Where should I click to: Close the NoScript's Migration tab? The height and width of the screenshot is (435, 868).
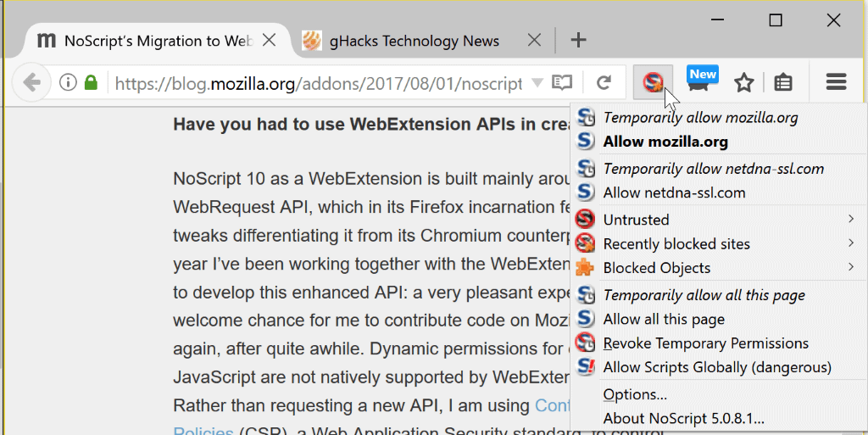[x=269, y=40]
